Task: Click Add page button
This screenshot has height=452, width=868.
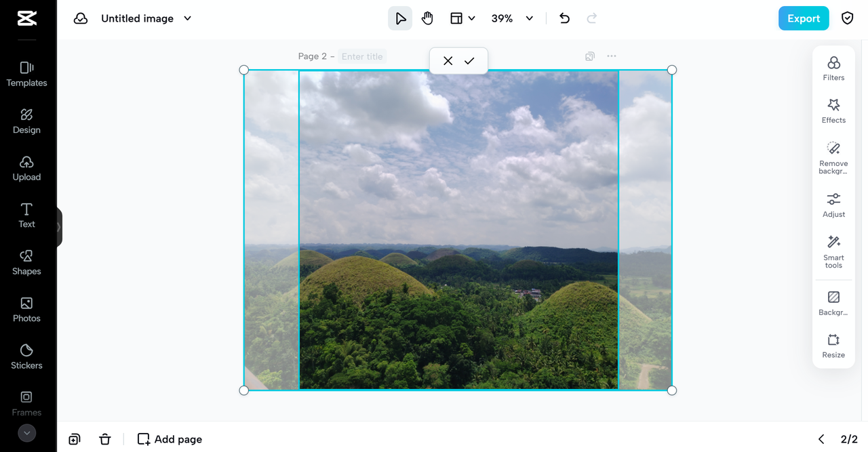Action: [x=170, y=439]
